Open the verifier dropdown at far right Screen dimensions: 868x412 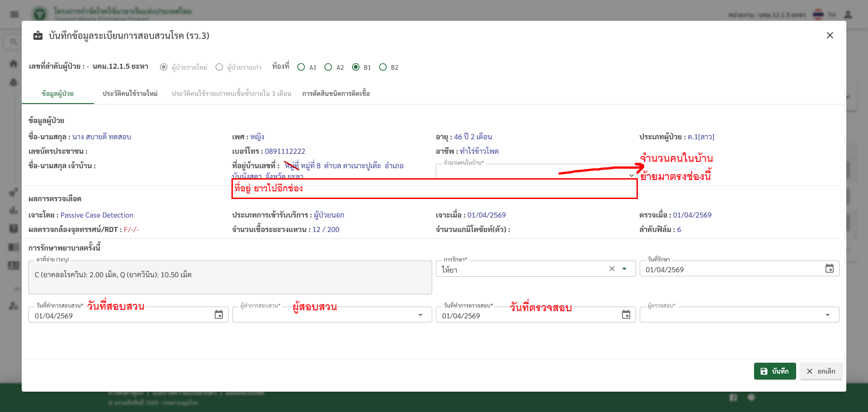coord(827,315)
